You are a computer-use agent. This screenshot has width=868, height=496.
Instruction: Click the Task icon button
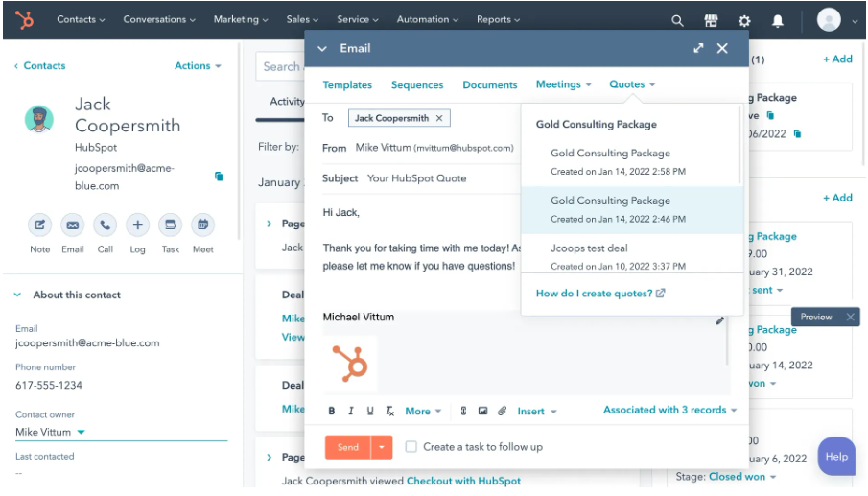click(x=171, y=224)
